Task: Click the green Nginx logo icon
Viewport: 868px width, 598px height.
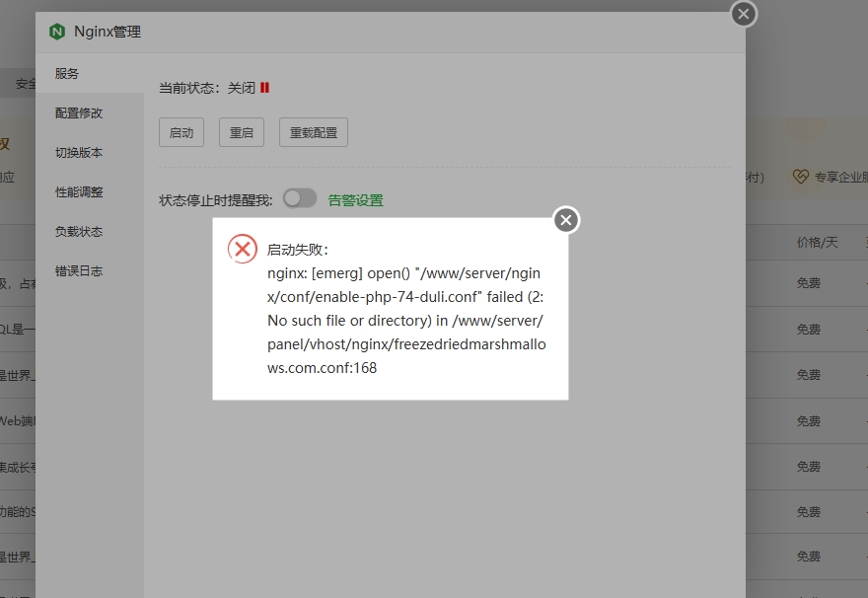Action: pyautogui.click(x=57, y=32)
